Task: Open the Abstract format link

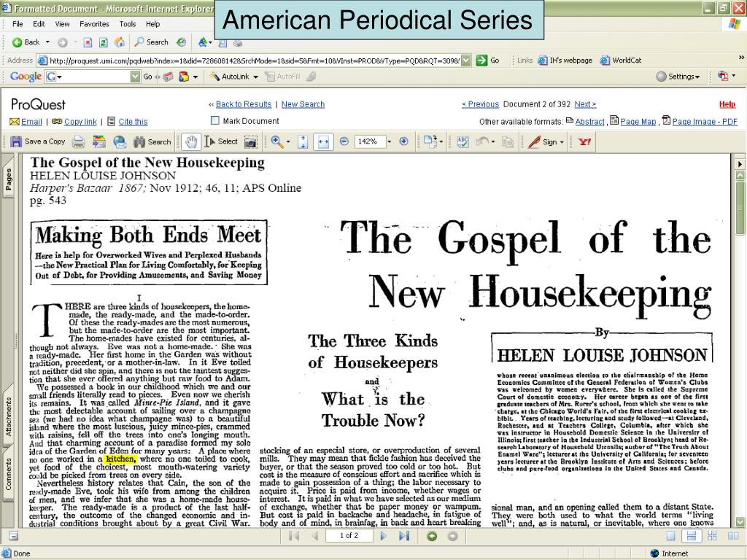Action: (589, 122)
